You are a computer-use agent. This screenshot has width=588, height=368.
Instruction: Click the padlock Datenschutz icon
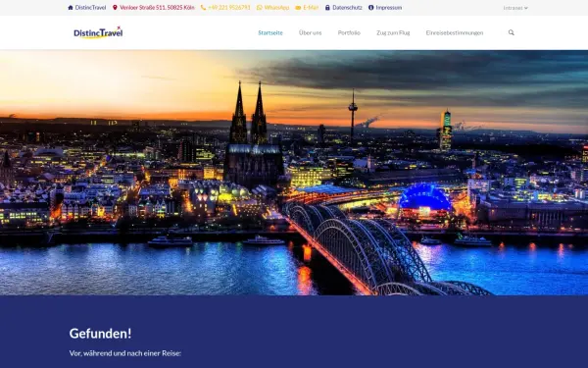[327, 8]
